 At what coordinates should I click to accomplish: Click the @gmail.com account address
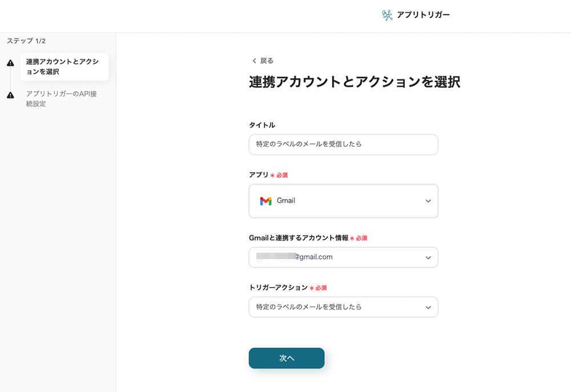coord(314,257)
